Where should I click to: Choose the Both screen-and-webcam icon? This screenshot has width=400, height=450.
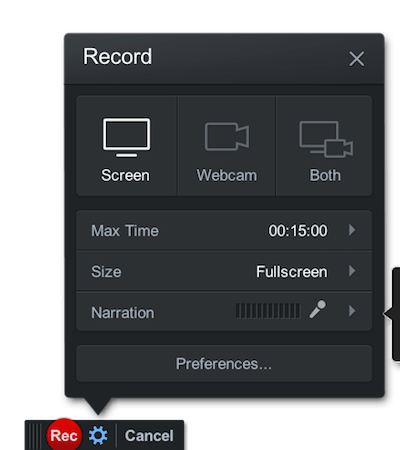coord(326,139)
